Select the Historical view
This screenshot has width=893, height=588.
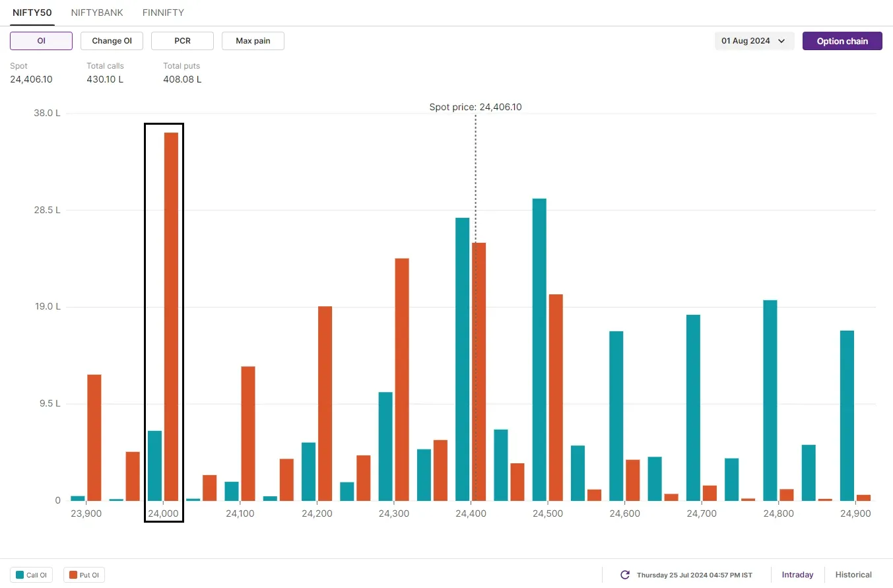[x=853, y=575]
